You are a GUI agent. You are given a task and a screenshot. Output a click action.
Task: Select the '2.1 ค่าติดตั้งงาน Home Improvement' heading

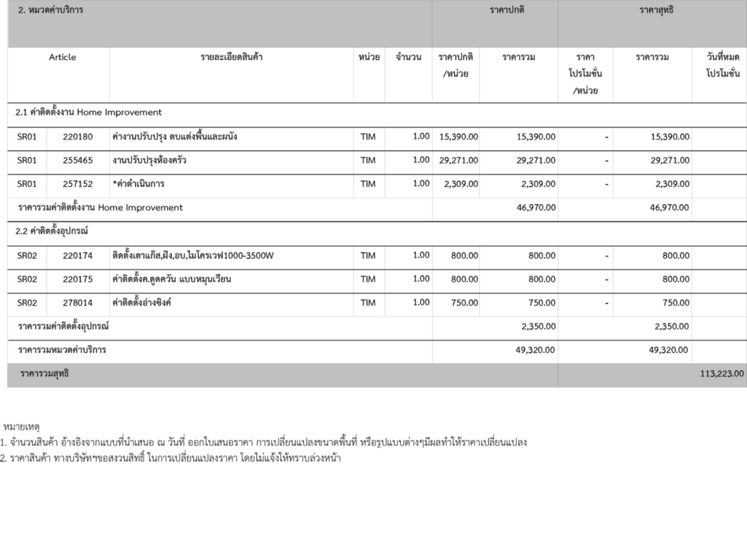(88, 112)
